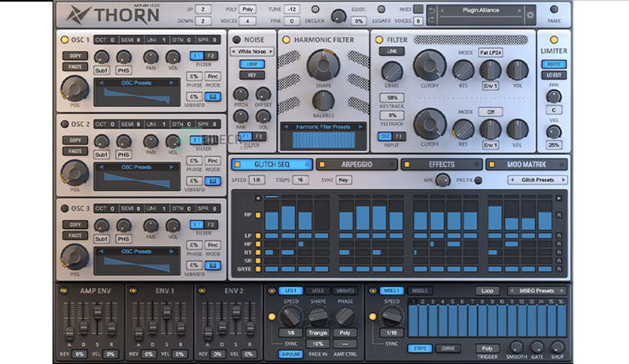629x364 pixels.
Task: Open the MOD MATRIX tab
Action: click(526, 164)
